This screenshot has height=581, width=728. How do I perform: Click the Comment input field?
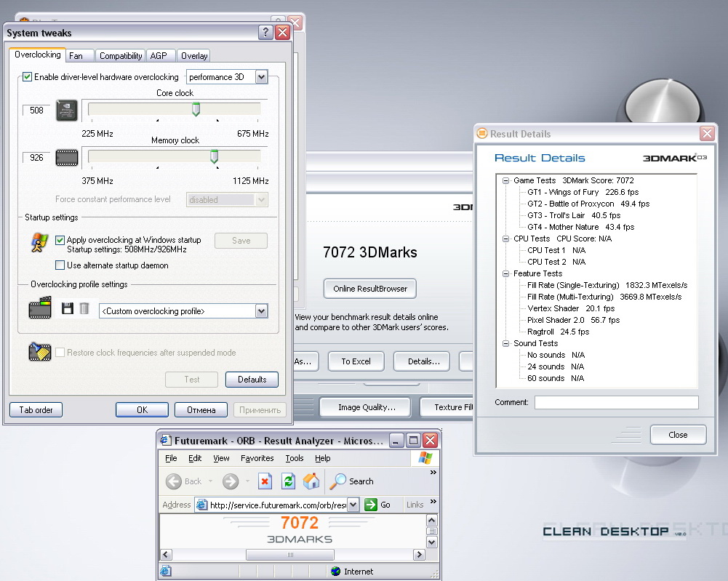coord(617,402)
